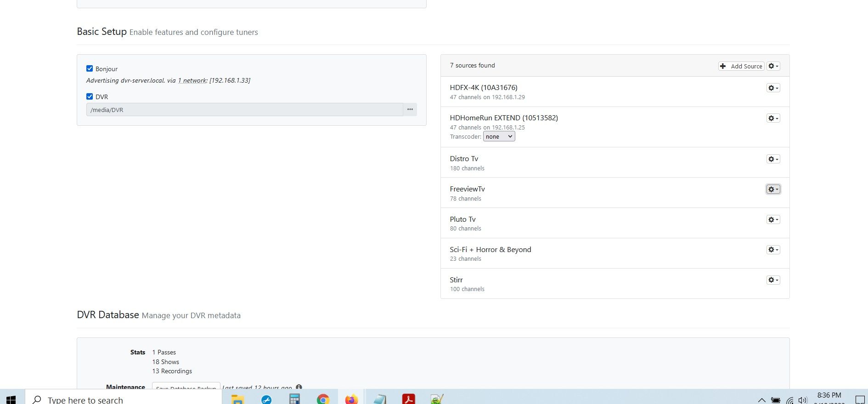Open File Explorer from taskbar
This screenshot has height=404, width=868.
[x=237, y=399]
